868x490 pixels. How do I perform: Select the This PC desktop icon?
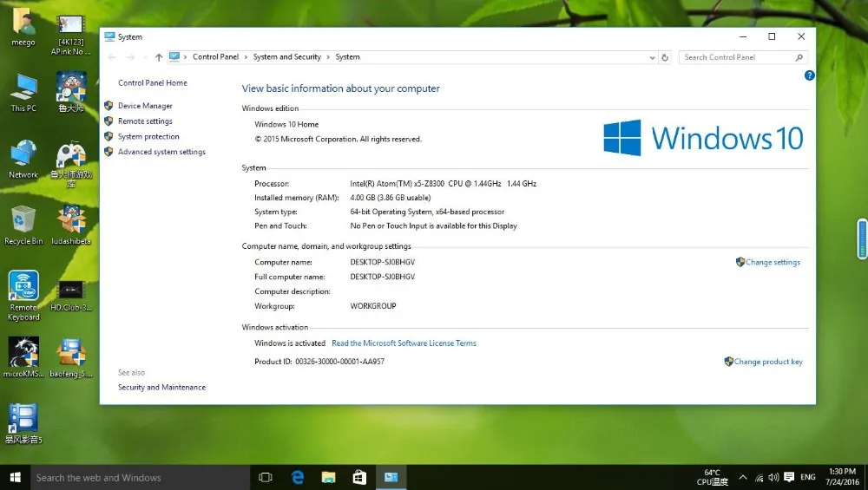23,93
